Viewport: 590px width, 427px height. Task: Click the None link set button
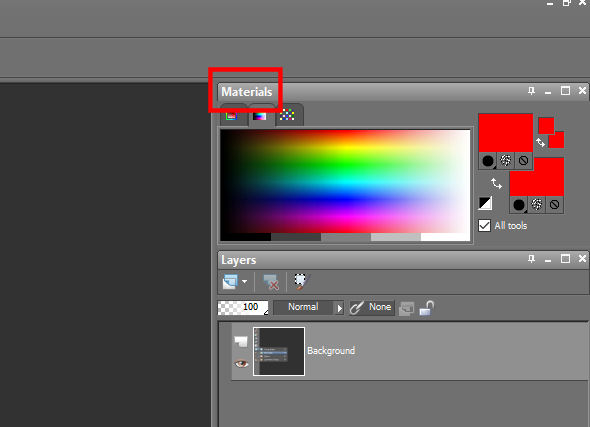(x=372, y=307)
